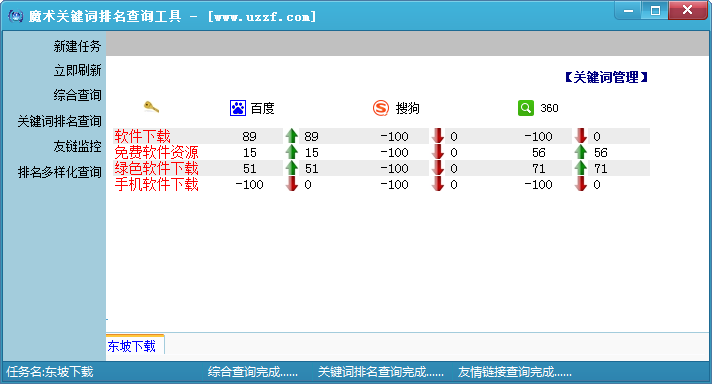Click the 搜狗 column header
The height and width of the screenshot is (384, 712).
(x=407, y=108)
